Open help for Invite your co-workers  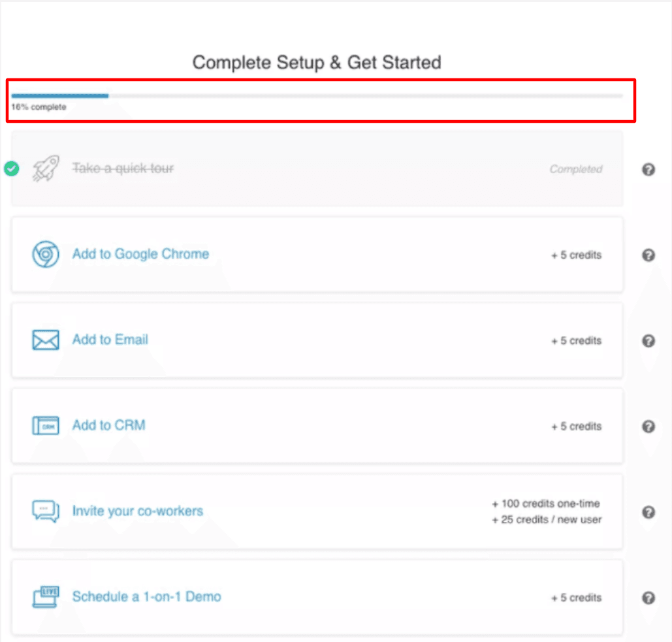(648, 513)
